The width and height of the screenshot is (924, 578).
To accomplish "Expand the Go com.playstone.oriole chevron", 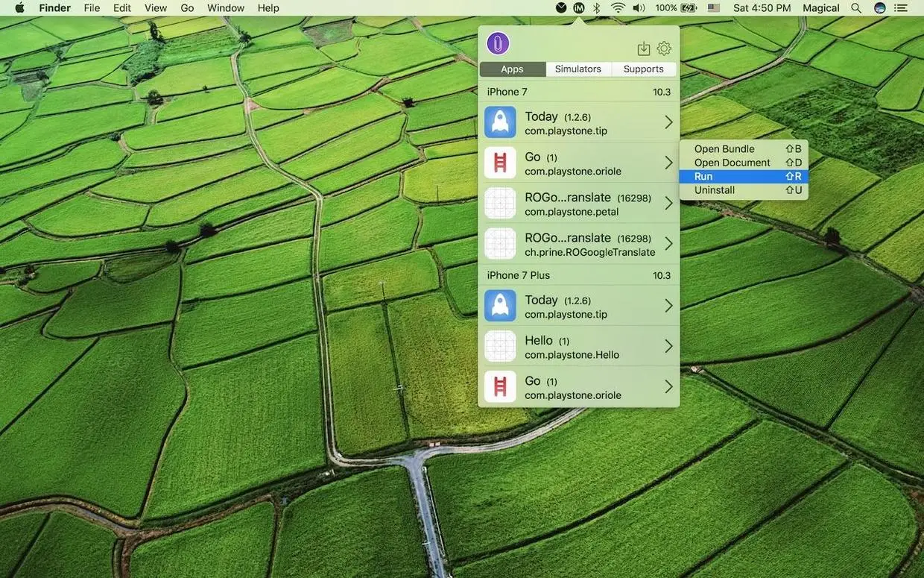I will [x=668, y=163].
